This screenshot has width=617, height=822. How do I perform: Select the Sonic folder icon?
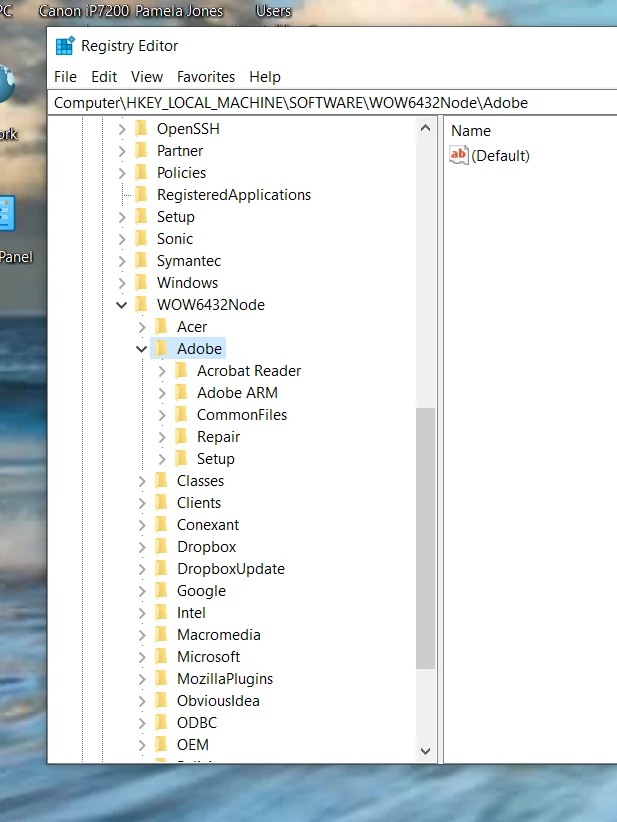(x=141, y=239)
